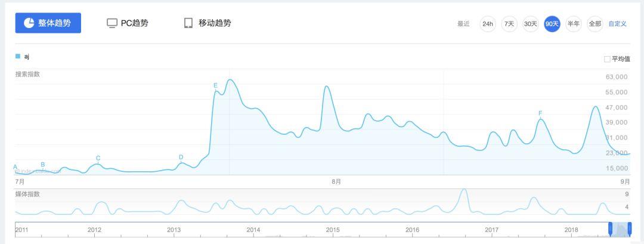Open the 自定义 custom date range
This screenshot has width=644, height=244.
(x=617, y=24)
